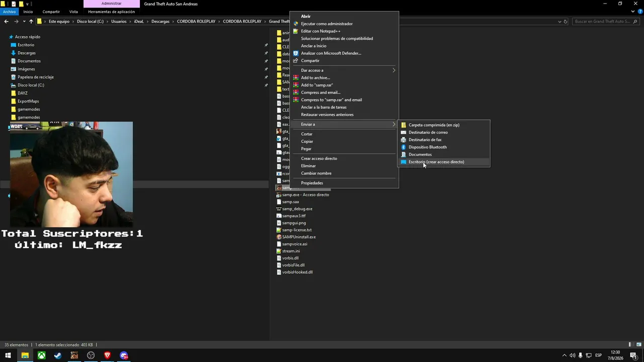This screenshot has height=362, width=644.
Task: Click the sampgui.png file icon
Action: (x=279, y=223)
